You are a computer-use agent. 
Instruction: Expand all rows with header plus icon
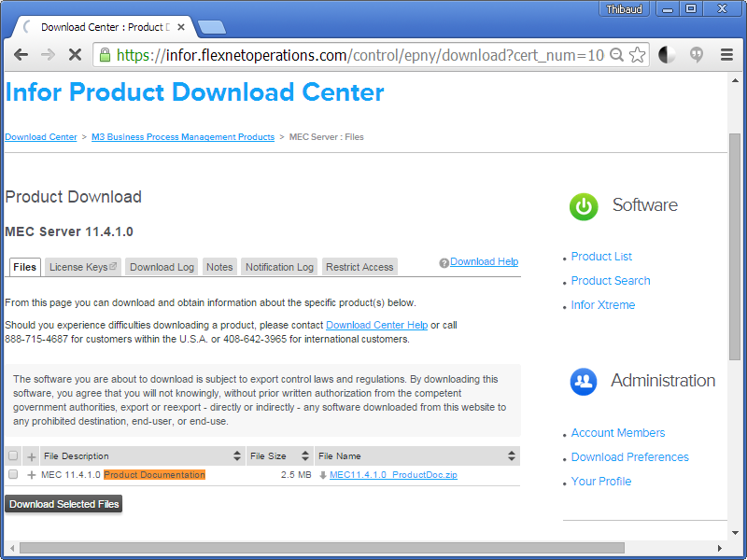[x=32, y=456]
